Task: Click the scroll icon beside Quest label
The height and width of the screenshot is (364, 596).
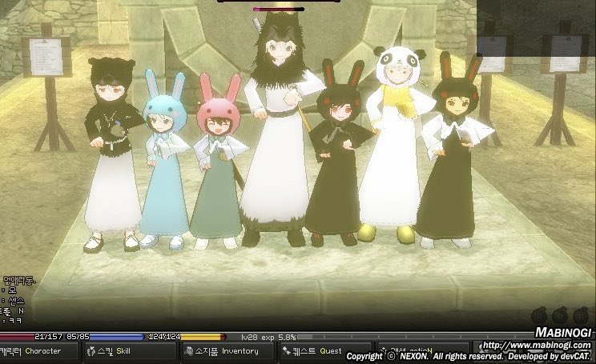Action: coord(286,351)
